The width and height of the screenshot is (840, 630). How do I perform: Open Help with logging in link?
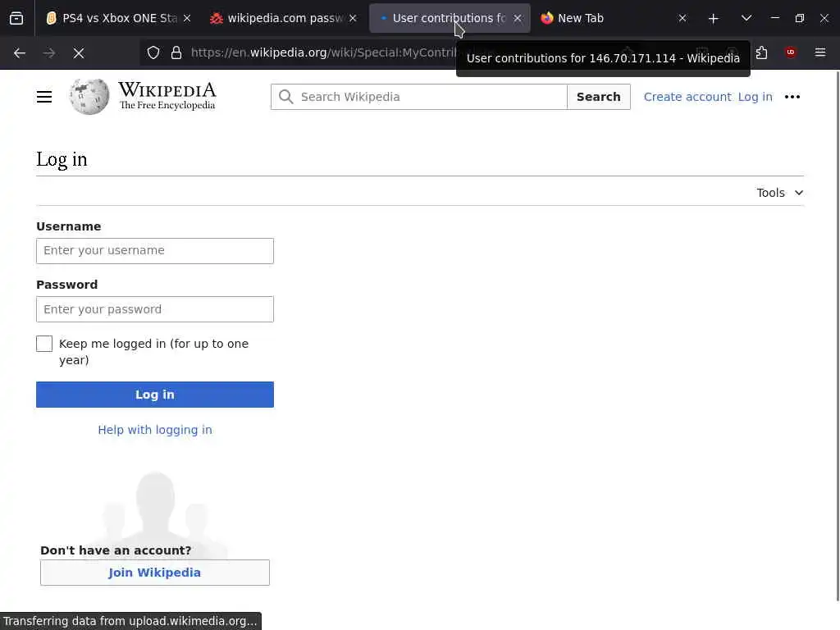(x=155, y=430)
